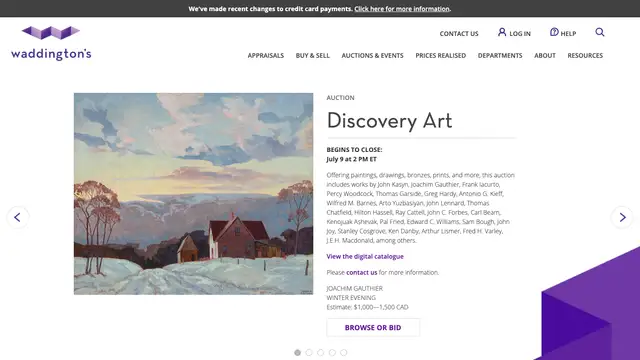Select the fifth carousel dot
The height and width of the screenshot is (360, 640).
pyautogui.click(x=344, y=353)
